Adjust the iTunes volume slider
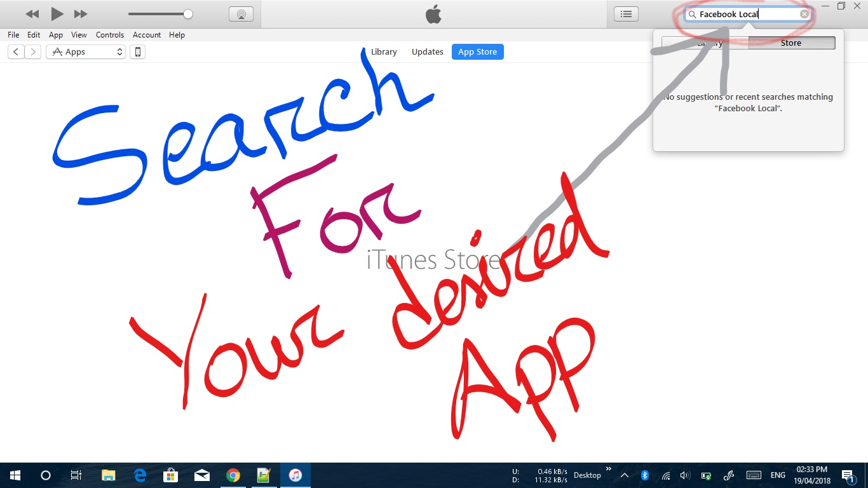Viewport: 868px width, 488px height. tap(160, 14)
